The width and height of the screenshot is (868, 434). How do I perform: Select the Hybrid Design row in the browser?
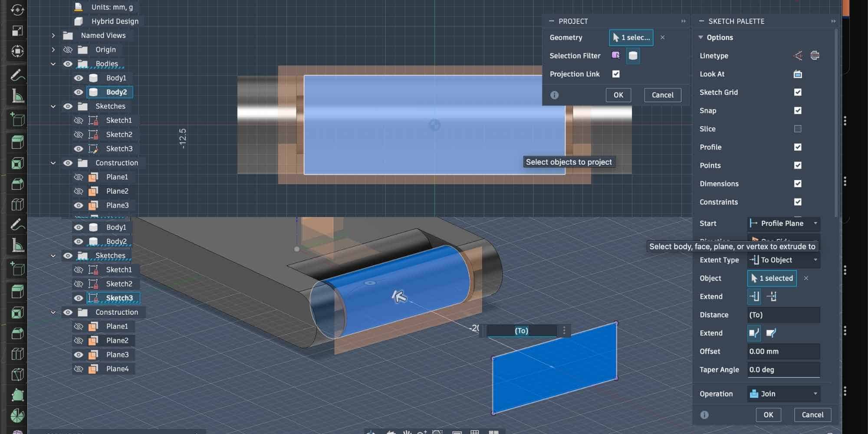coord(115,21)
